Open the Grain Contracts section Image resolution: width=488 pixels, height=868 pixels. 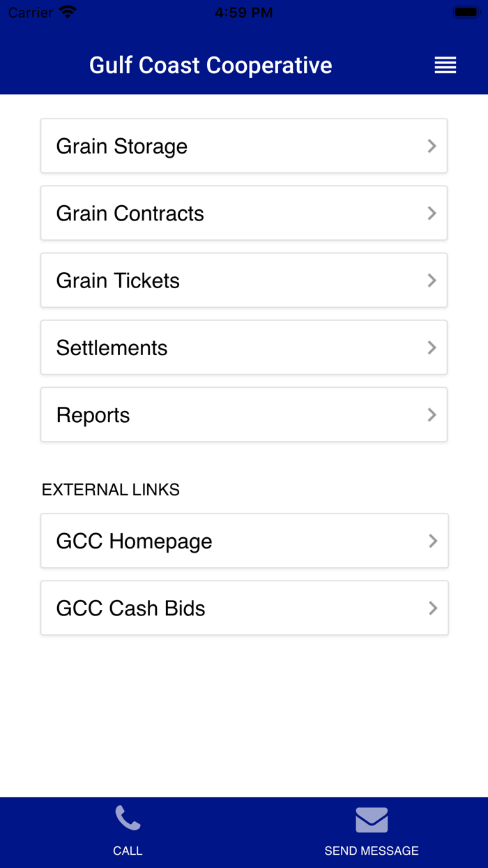(x=244, y=213)
